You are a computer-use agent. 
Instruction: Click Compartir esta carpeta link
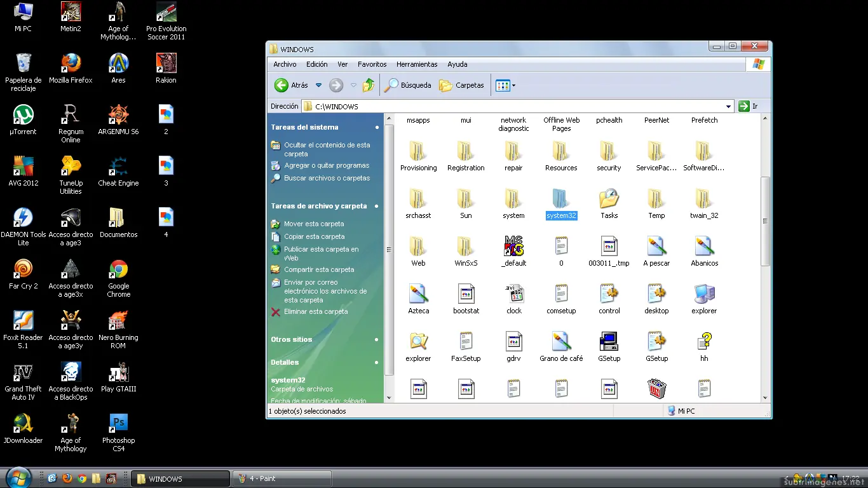(319, 269)
